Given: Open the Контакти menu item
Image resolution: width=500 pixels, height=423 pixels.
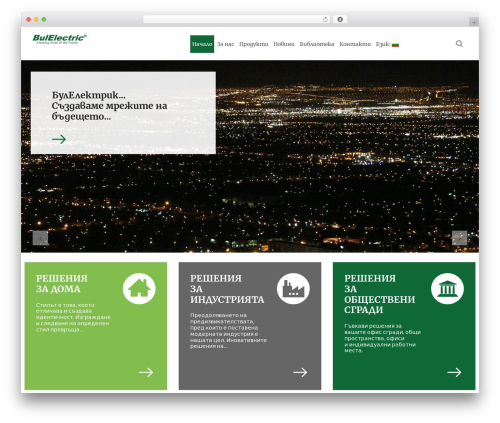Looking at the screenshot, I should [355, 44].
